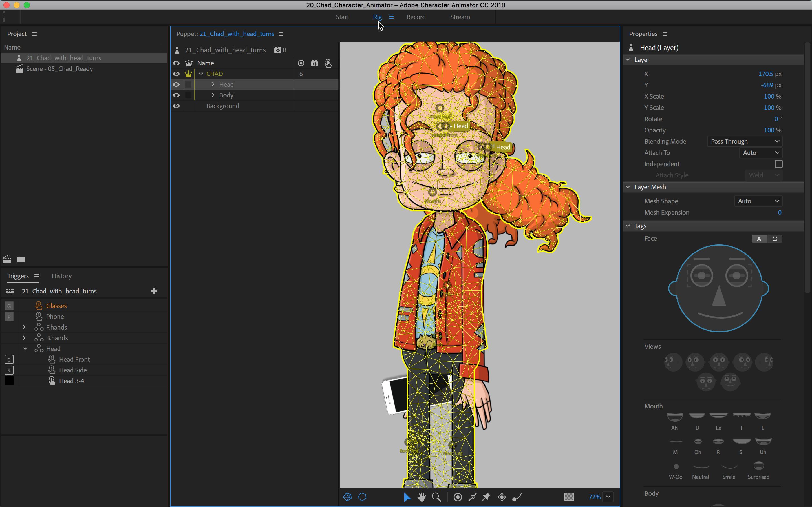Click the new folder icon in Project
The height and width of the screenshot is (507, 812).
21,259
